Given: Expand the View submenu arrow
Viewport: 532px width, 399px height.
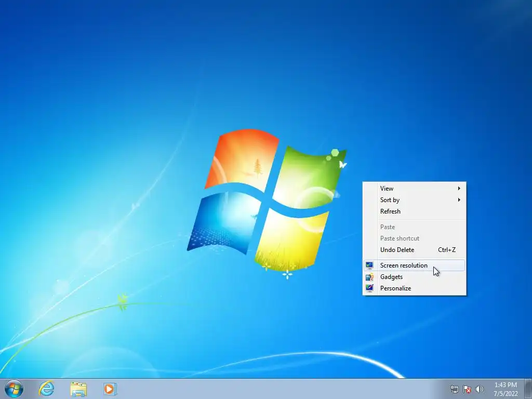Looking at the screenshot, I should pos(459,188).
